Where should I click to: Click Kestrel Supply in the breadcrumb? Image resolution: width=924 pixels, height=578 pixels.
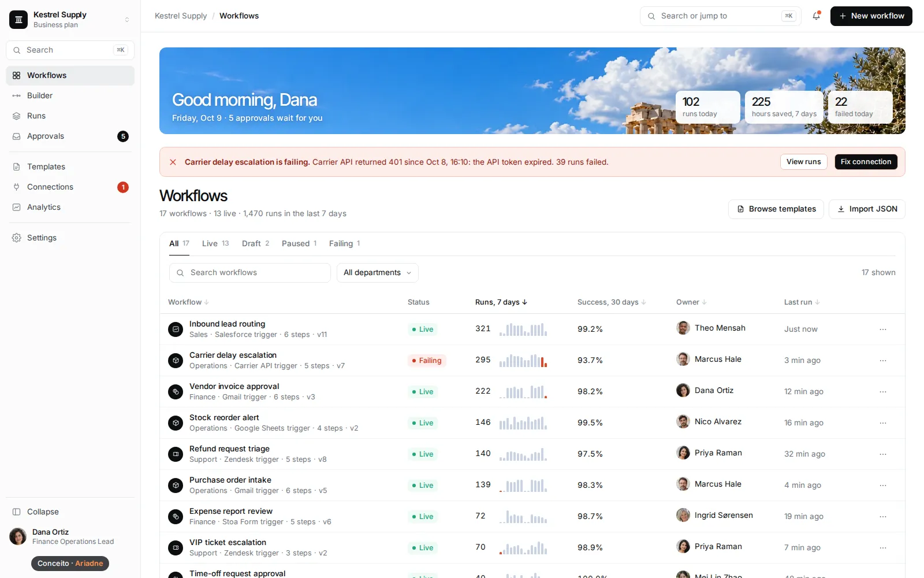[181, 16]
